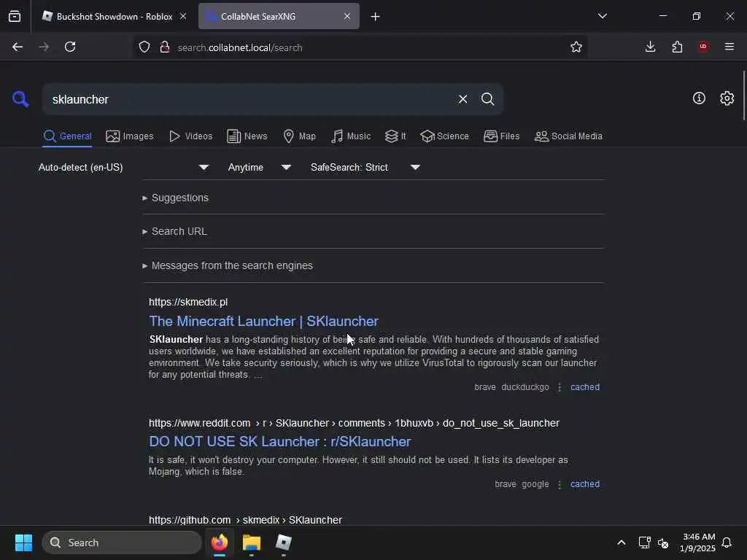Switch to Science search category
The width and height of the screenshot is (747, 560).
click(444, 136)
